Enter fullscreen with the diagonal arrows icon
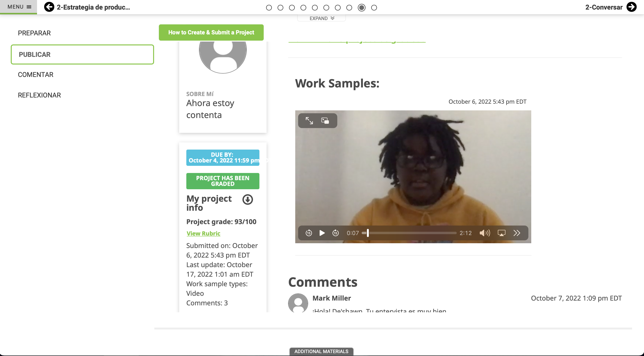This screenshot has width=644, height=356. pyautogui.click(x=309, y=121)
